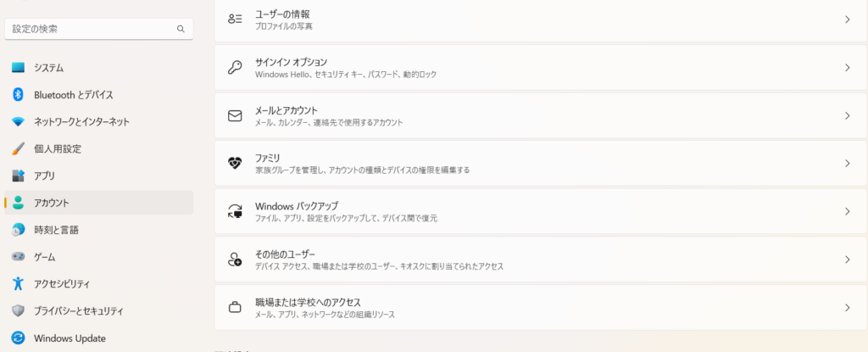
Task: Click the briefcase icon for 職場または学校へのアクセス
Action: pyautogui.click(x=235, y=307)
